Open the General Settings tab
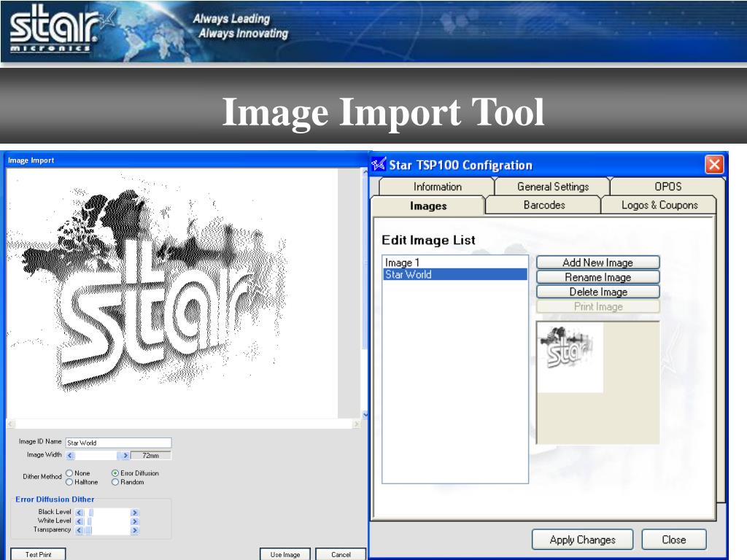Screen dimensions: 747x560 point(553,187)
